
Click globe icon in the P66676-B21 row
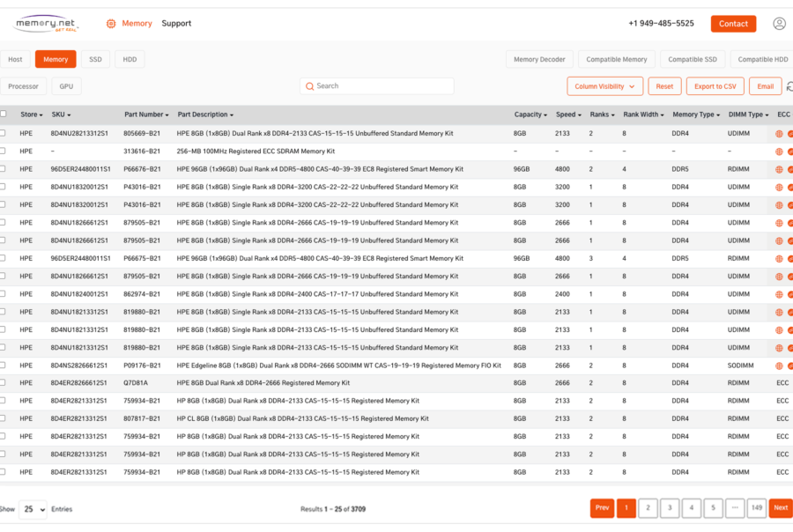pyautogui.click(x=779, y=169)
